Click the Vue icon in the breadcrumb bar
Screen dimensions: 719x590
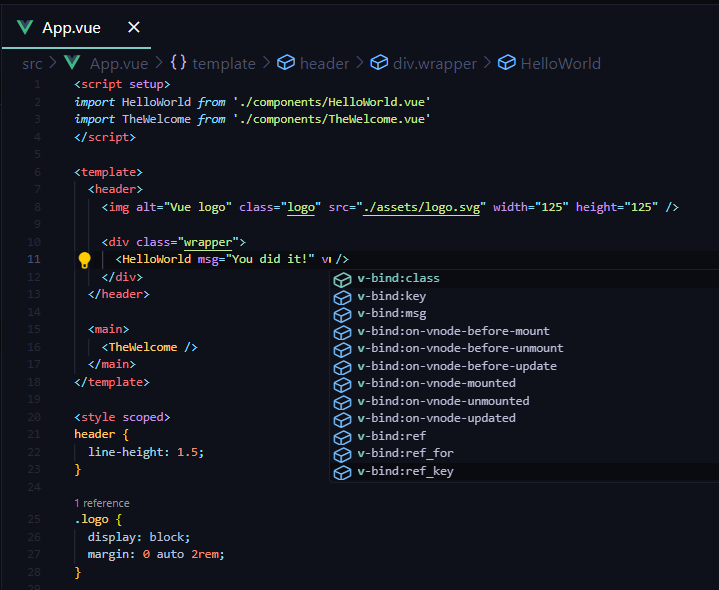[x=72, y=63]
